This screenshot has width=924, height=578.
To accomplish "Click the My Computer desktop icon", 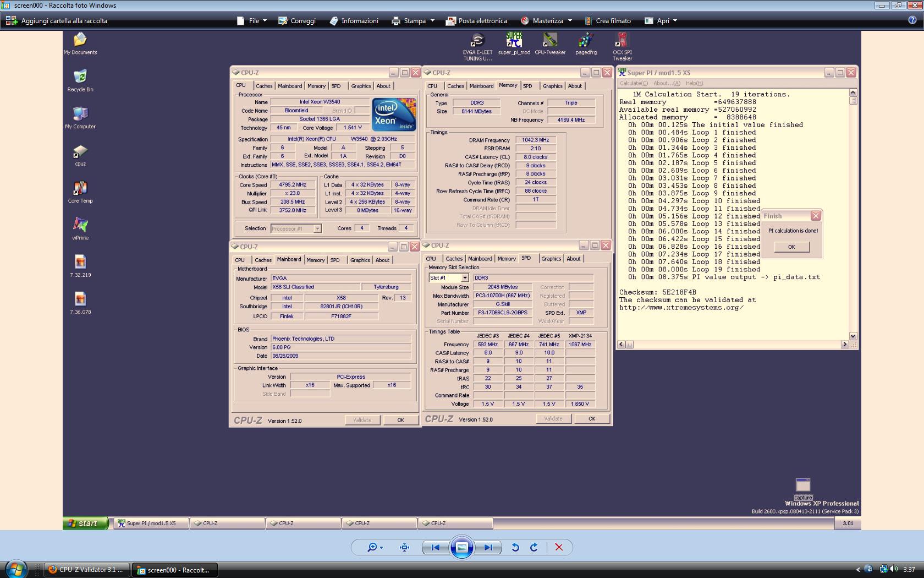I will (80, 117).
